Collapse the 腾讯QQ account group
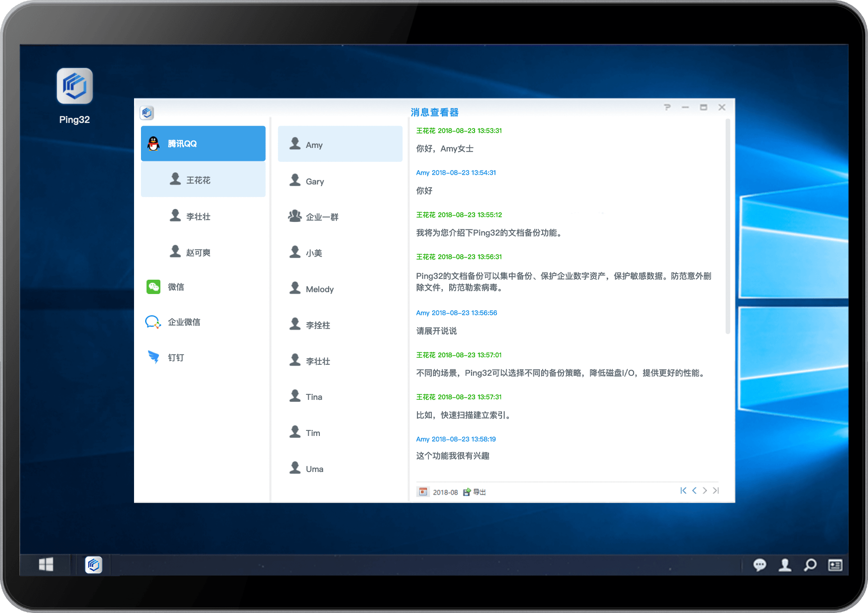 point(203,144)
